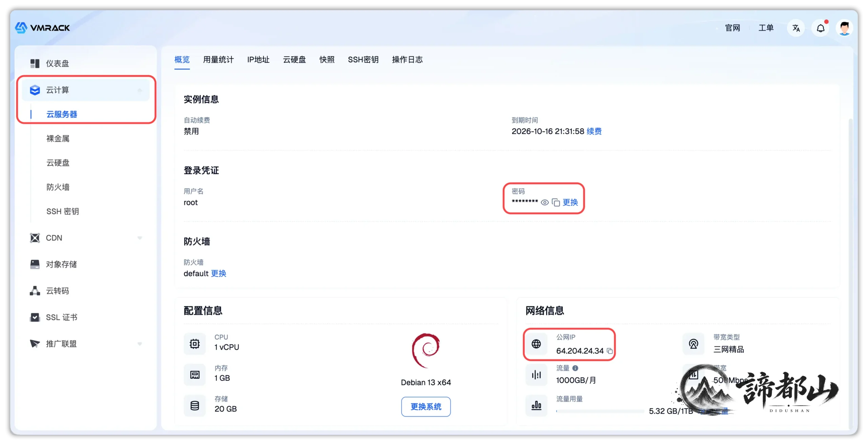
Task: Click the 公网IP globe icon
Action: pos(536,344)
